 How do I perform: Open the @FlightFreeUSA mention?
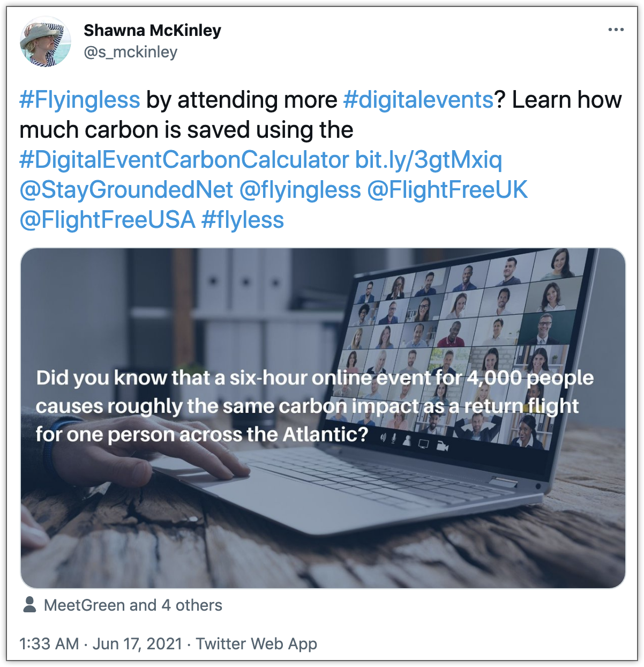[107, 220]
